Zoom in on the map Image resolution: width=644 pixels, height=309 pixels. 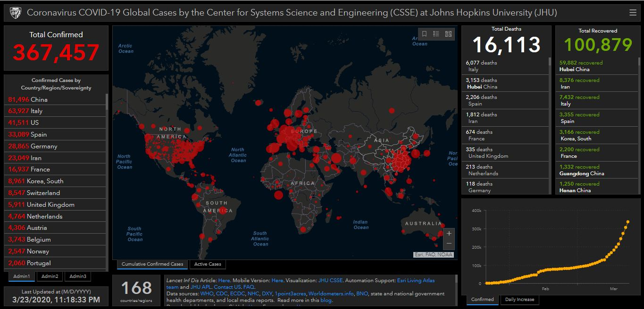point(449,233)
